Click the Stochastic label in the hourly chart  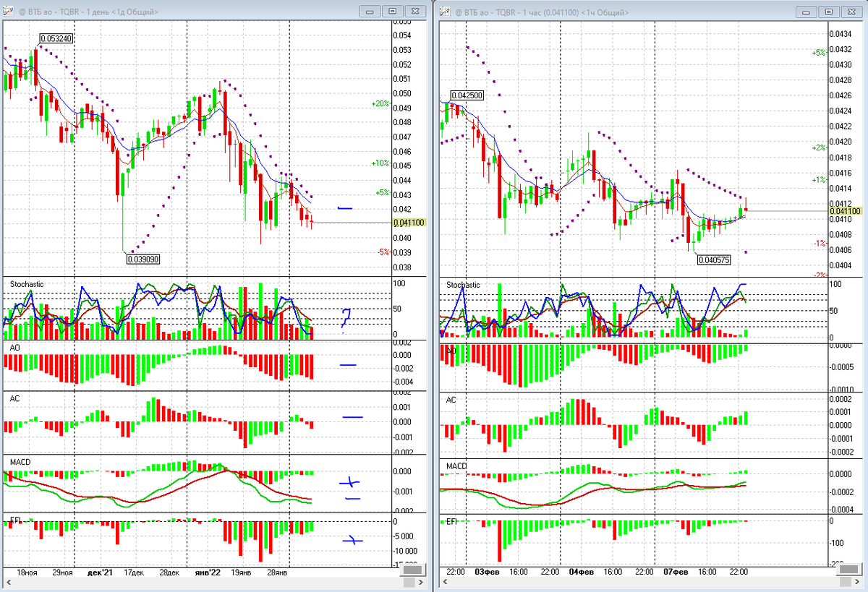coord(463,285)
